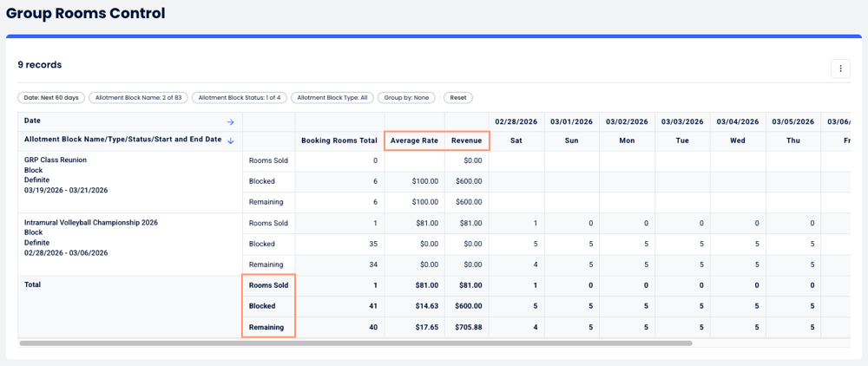Select the GRP Class Reunion block
This screenshot has height=366, width=868.
(x=56, y=160)
